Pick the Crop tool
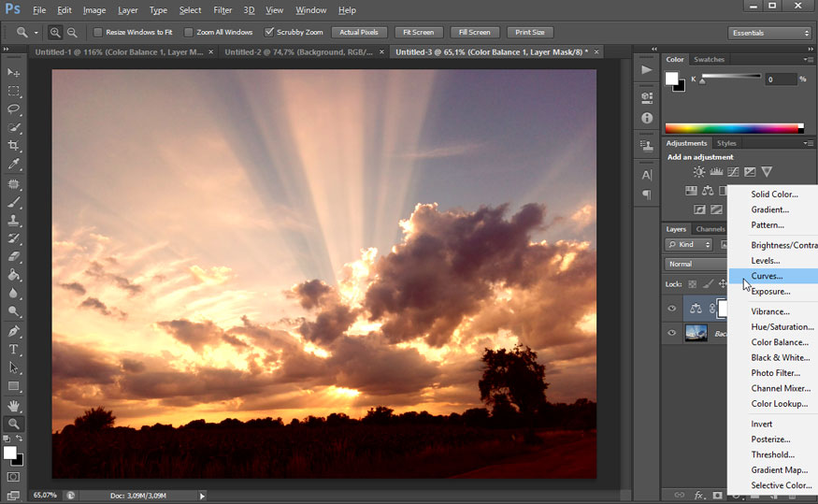 click(x=14, y=146)
